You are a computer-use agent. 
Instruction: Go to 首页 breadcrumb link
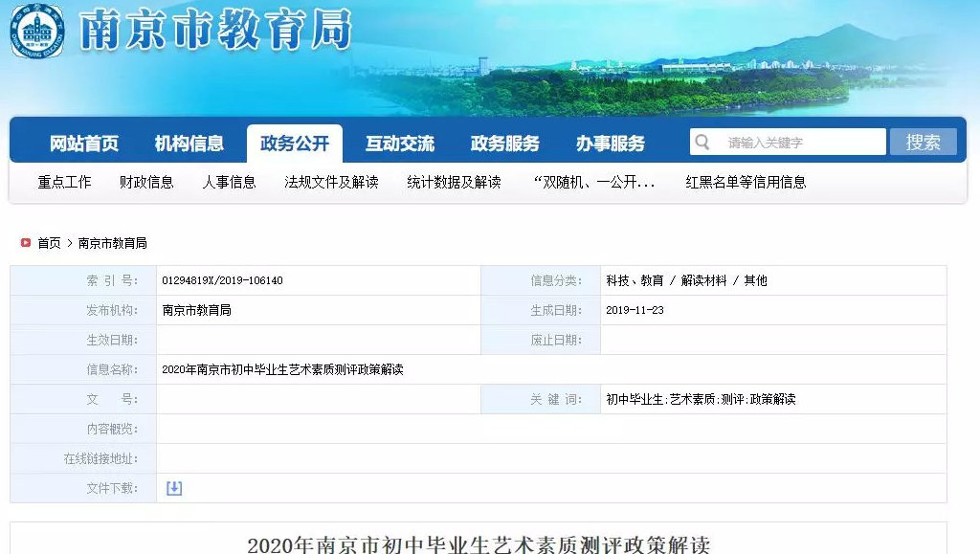pos(50,243)
